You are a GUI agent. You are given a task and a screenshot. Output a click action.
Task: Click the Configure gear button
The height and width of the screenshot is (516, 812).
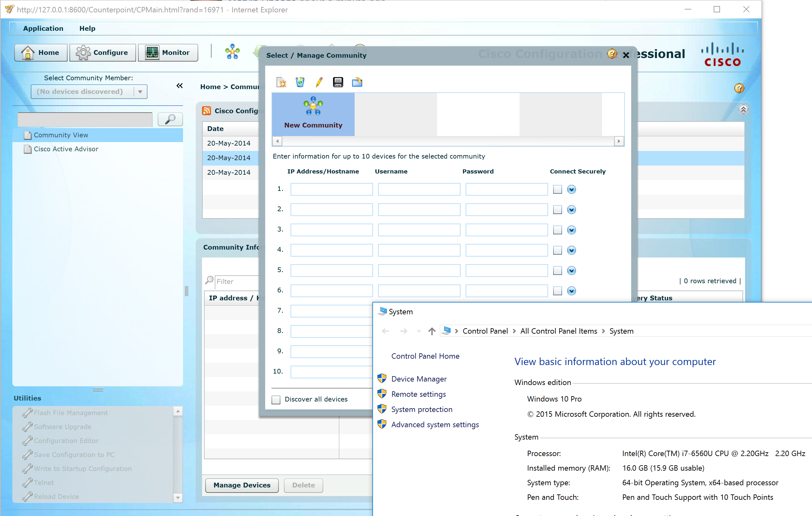[102, 53]
